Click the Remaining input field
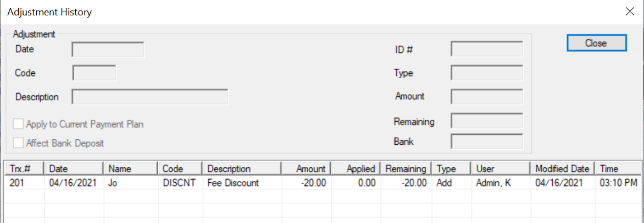The image size is (644, 223). (x=486, y=121)
